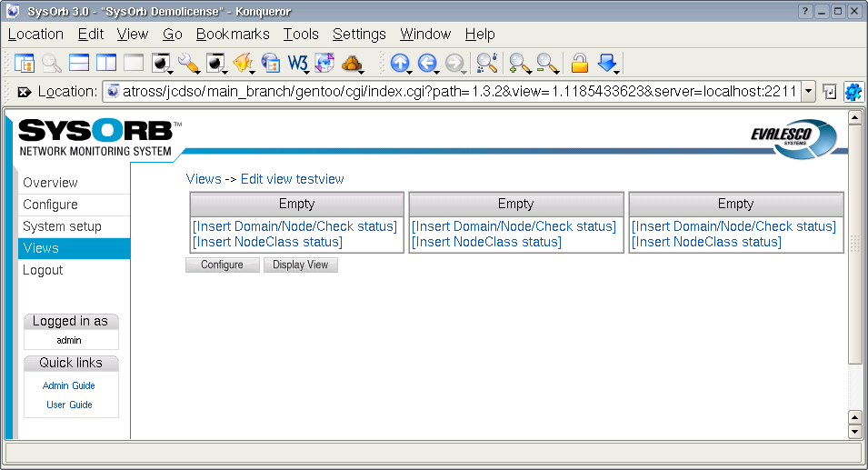The height and width of the screenshot is (470, 868).
Task: Click the globe with window toolbar icon
Action: (271, 63)
